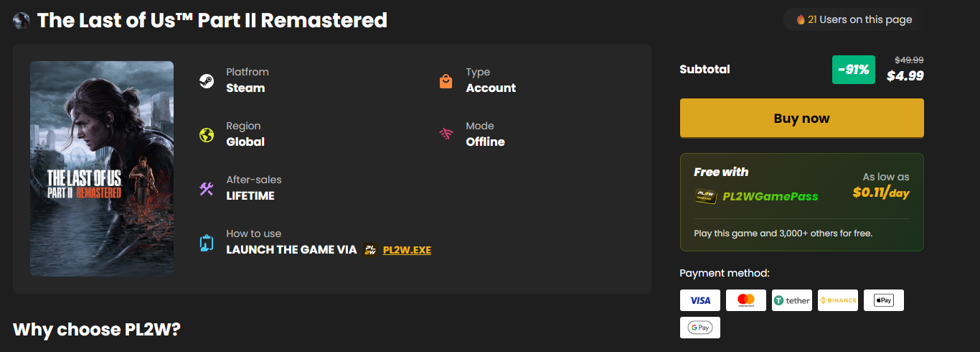Click the After-sales tools icon
The width and height of the screenshot is (980, 352).
[207, 188]
